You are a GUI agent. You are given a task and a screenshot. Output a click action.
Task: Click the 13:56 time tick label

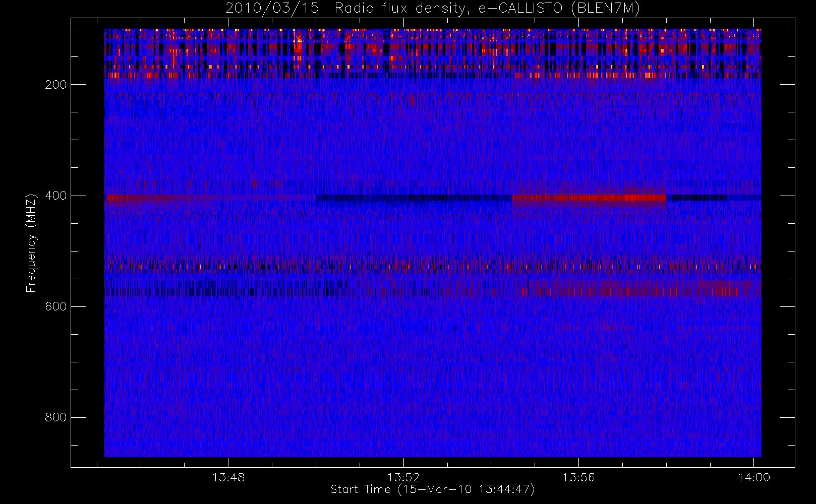pos(578,477)
